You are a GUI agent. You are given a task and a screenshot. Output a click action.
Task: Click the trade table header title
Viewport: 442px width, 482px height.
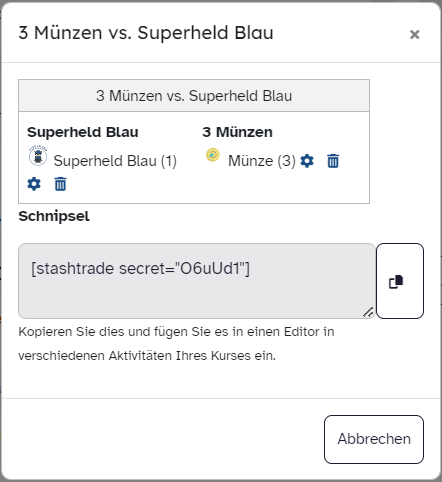tap(194, 96)
